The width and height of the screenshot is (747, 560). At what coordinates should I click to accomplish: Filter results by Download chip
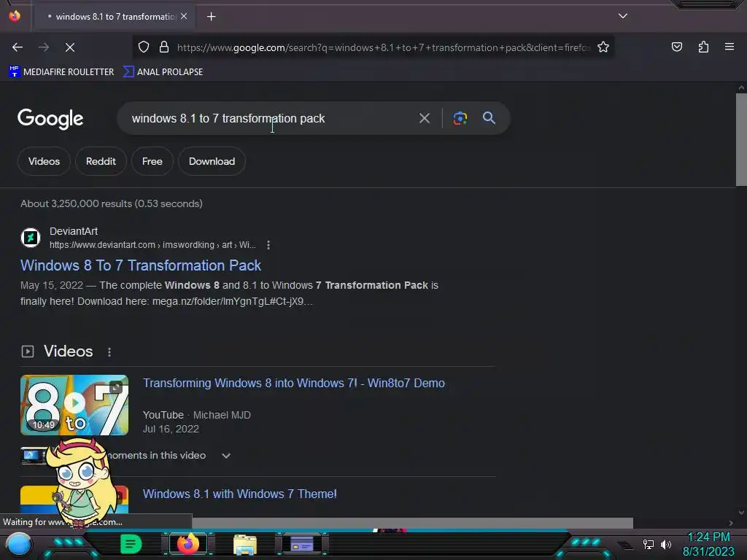tap(212, 161)
